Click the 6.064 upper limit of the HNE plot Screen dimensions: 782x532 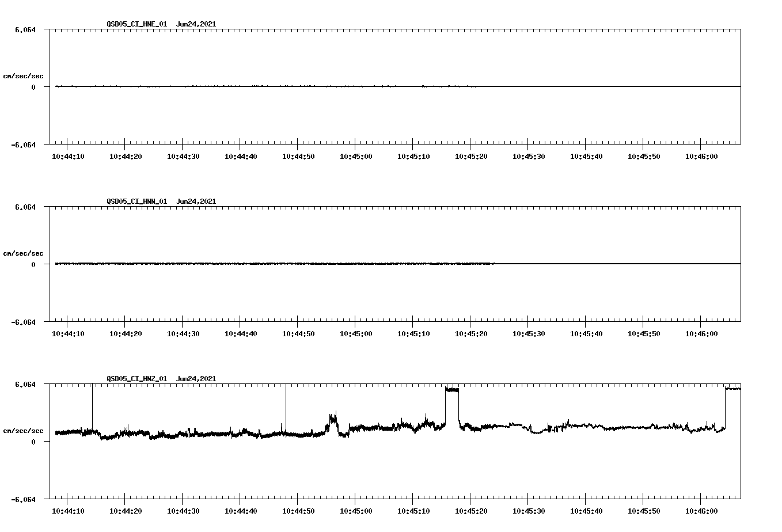click(x=25, y=29)
